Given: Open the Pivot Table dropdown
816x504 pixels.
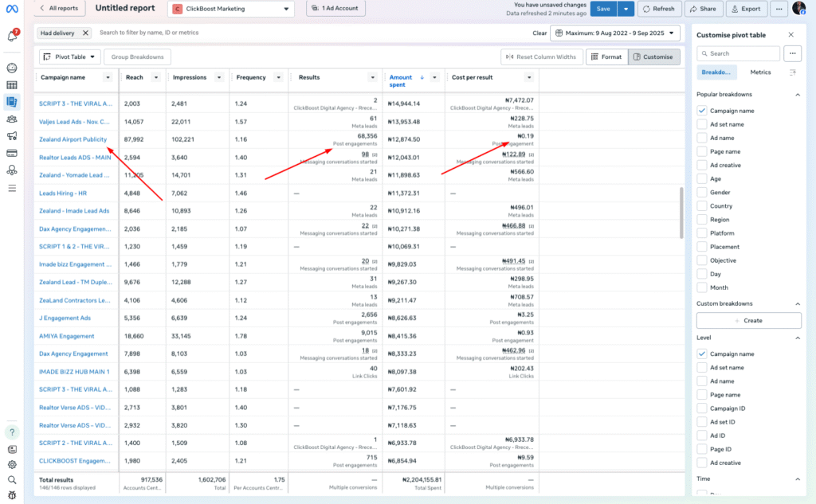Looking at the screenshot, I should (x=70, y=57).
